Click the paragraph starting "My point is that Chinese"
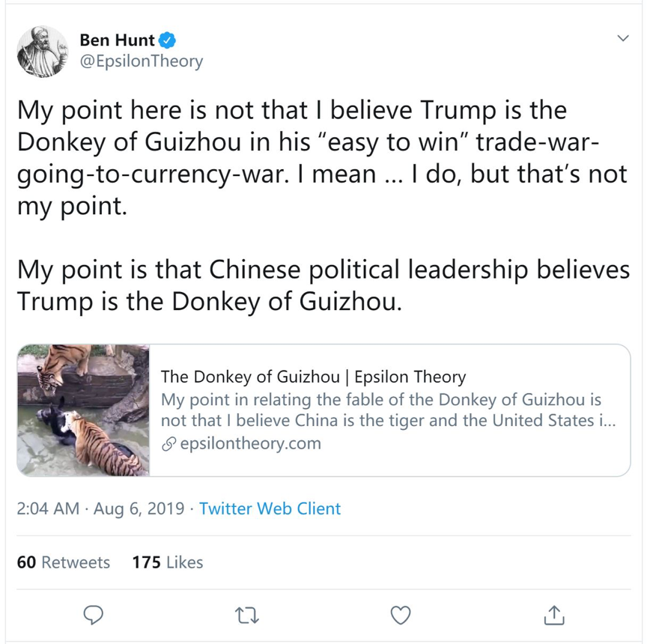The image size is (647, 644). pos(323,285)
